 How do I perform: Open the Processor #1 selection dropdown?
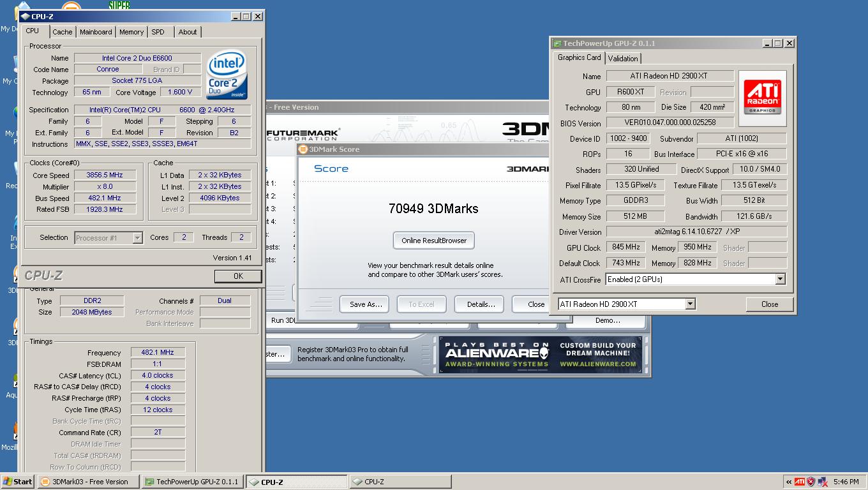[x=108, y=238]
